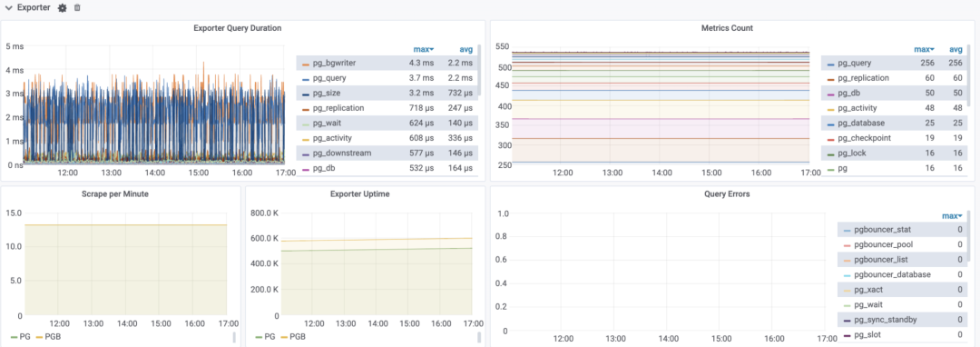Screen dimensions: 980x347
Task: Toggle PG series in Exporter Uptime legend
Action: (270, 336)
